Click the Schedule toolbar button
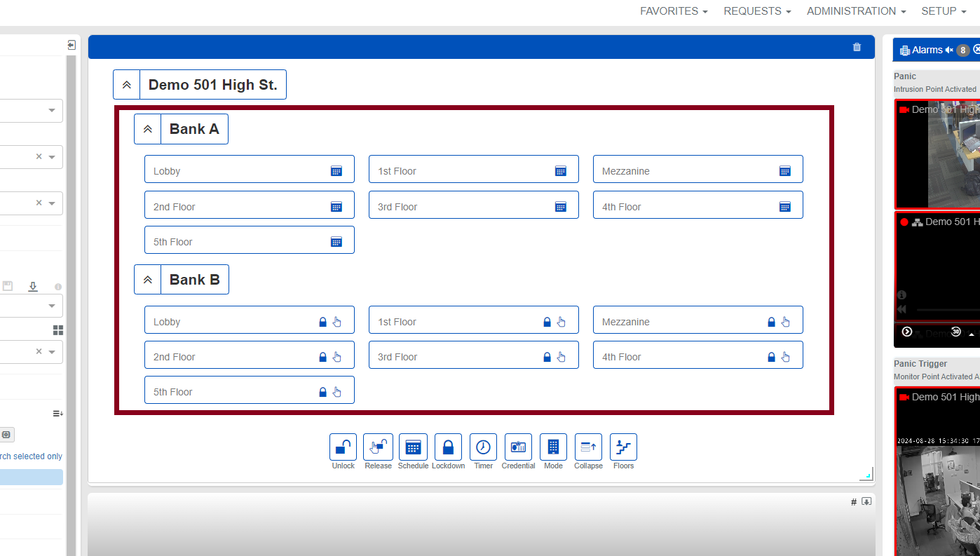 point(413,447)
